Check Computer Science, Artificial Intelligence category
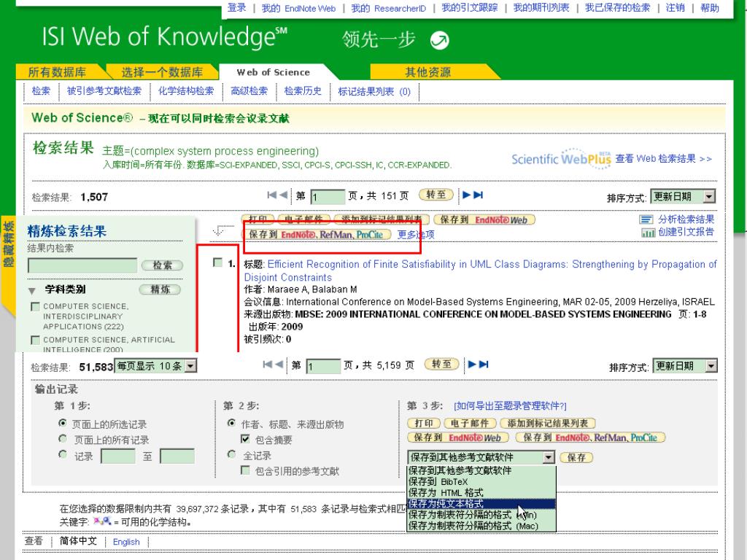Viewport: 747px width, 560px height. click(35, 340)
